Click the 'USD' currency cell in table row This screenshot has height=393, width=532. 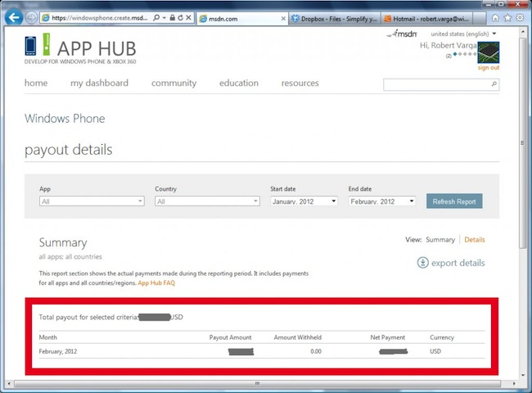[435, 351]
